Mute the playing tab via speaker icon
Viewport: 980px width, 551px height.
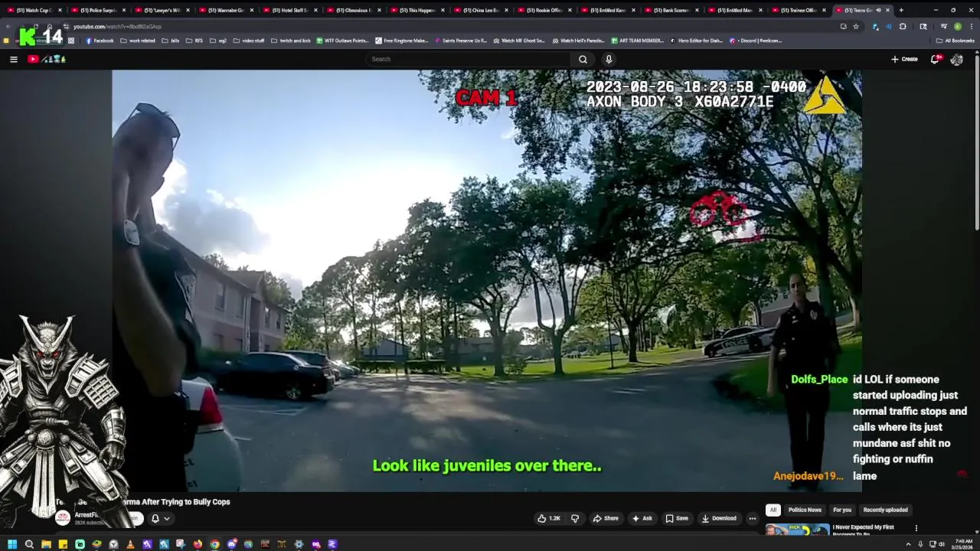(878, 10)
